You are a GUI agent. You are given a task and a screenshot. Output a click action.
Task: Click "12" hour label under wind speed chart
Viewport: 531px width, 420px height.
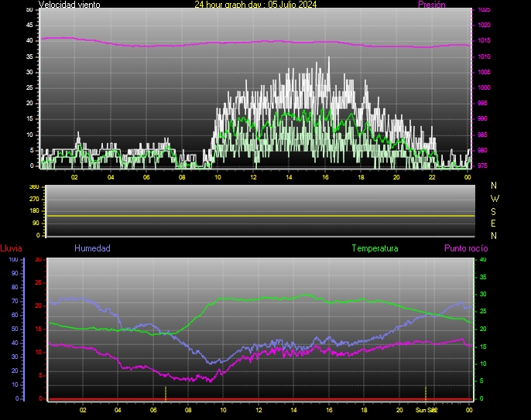pyautogui.click(x=253, y=177)
